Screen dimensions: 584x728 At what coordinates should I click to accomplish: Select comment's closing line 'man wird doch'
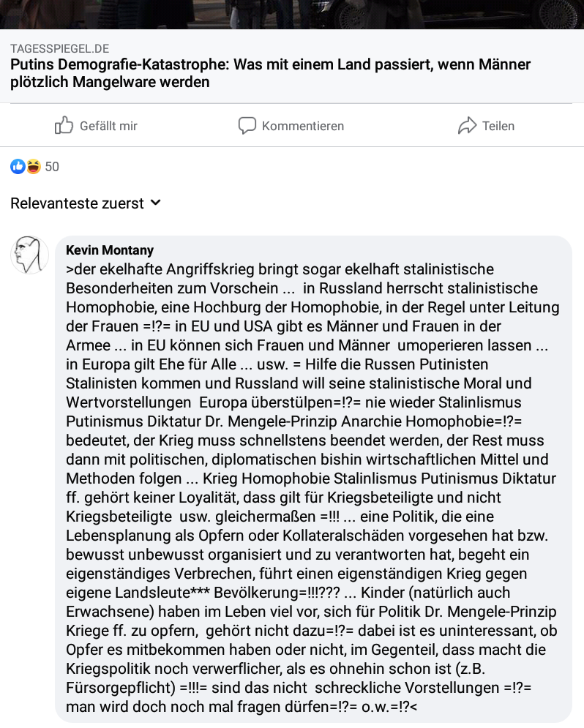pos(242,707)
